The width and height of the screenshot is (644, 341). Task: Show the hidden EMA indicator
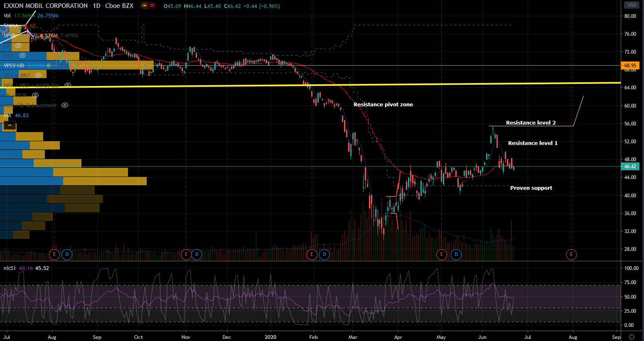point(22,55)
